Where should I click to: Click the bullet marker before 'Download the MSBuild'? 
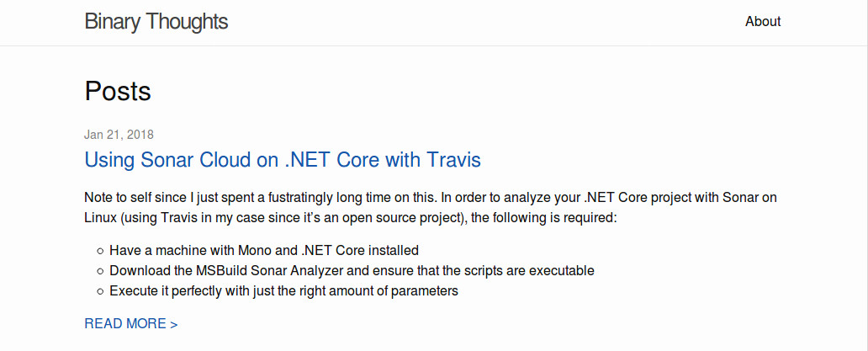[x=101, y=271]
